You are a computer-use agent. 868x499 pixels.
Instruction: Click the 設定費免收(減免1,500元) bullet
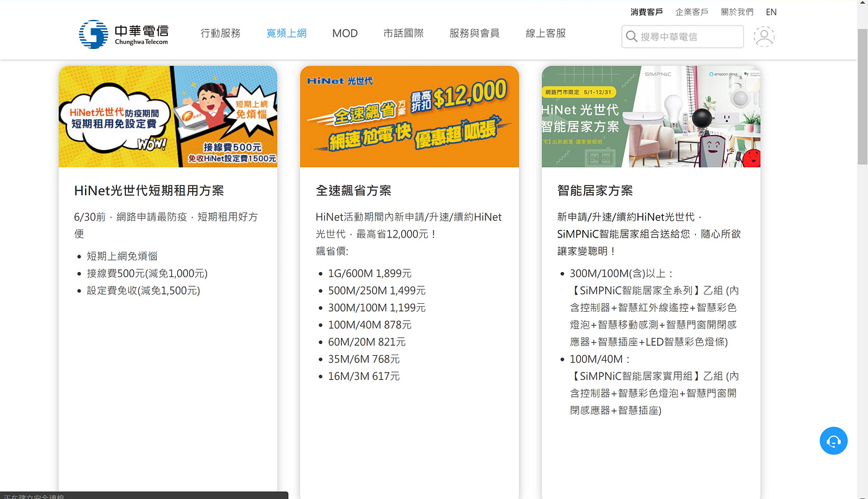(x=144, y=290)
